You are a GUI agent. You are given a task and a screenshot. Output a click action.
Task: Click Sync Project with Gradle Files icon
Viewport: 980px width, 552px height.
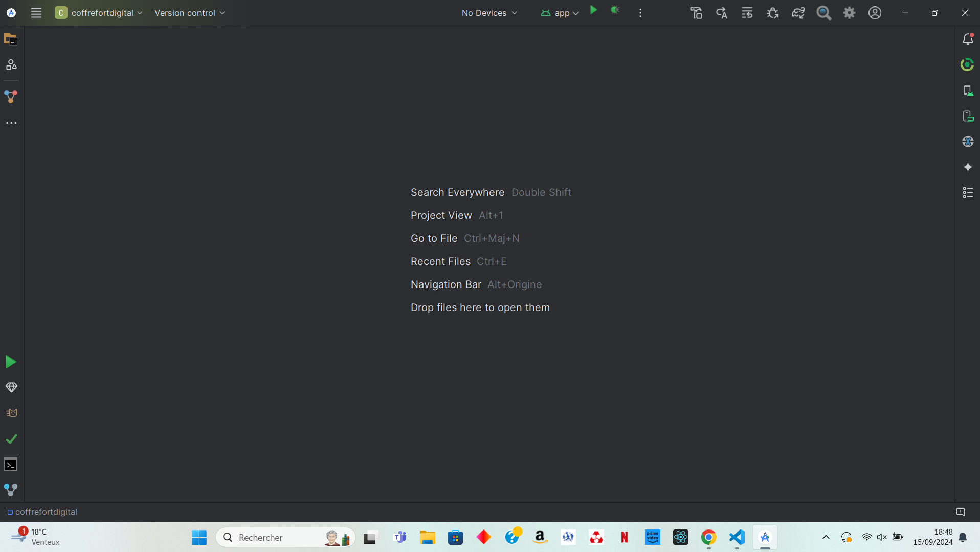coord(798,13)
